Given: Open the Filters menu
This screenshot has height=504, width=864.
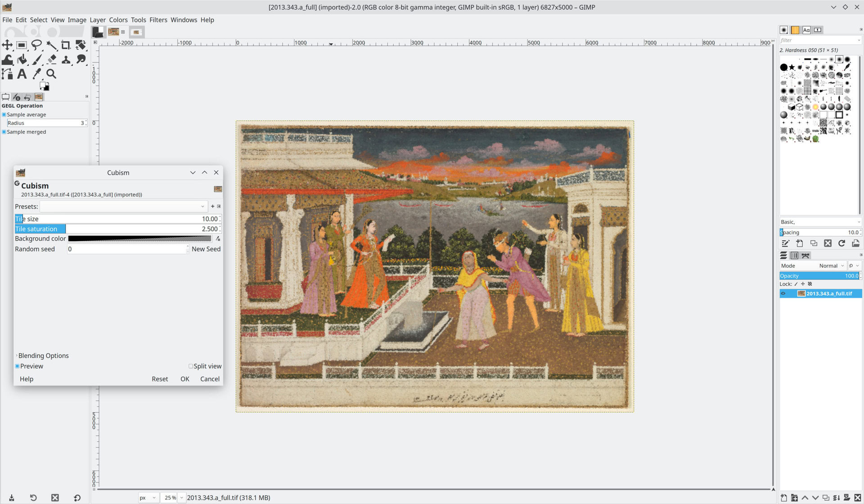Looking at the screenshot, I should [x=158, y=20].
